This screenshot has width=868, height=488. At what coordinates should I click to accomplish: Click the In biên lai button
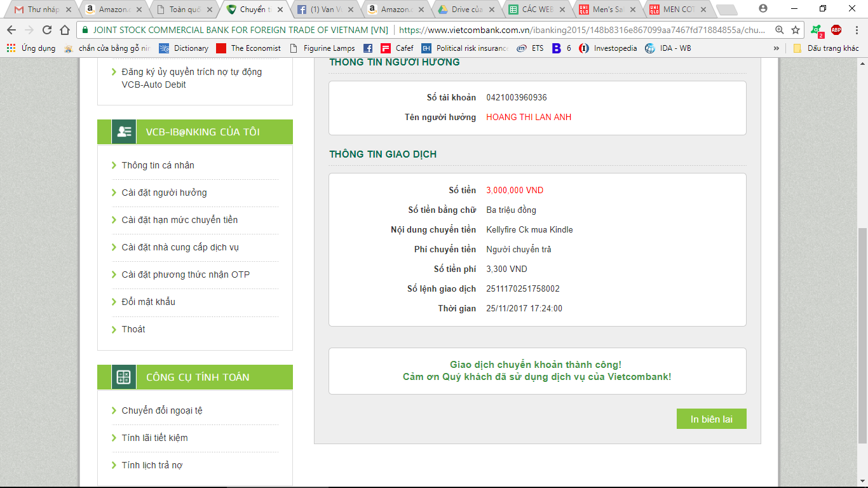point(711,419)
